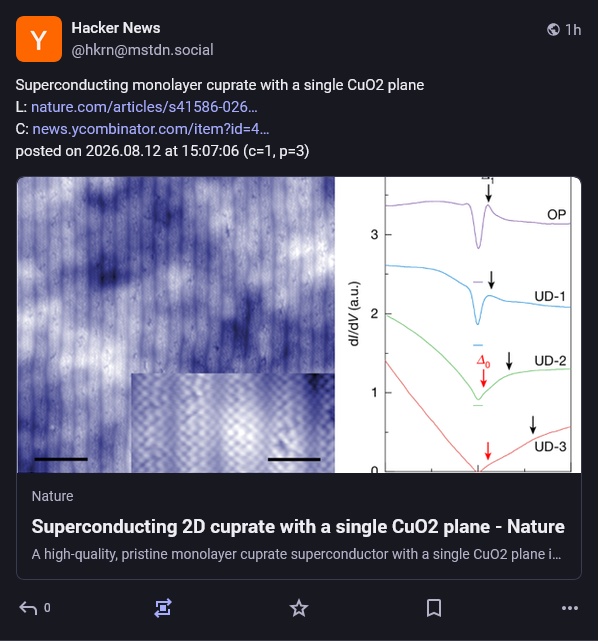Reply to the post using the arrow icon

click(x=28, y=608)
